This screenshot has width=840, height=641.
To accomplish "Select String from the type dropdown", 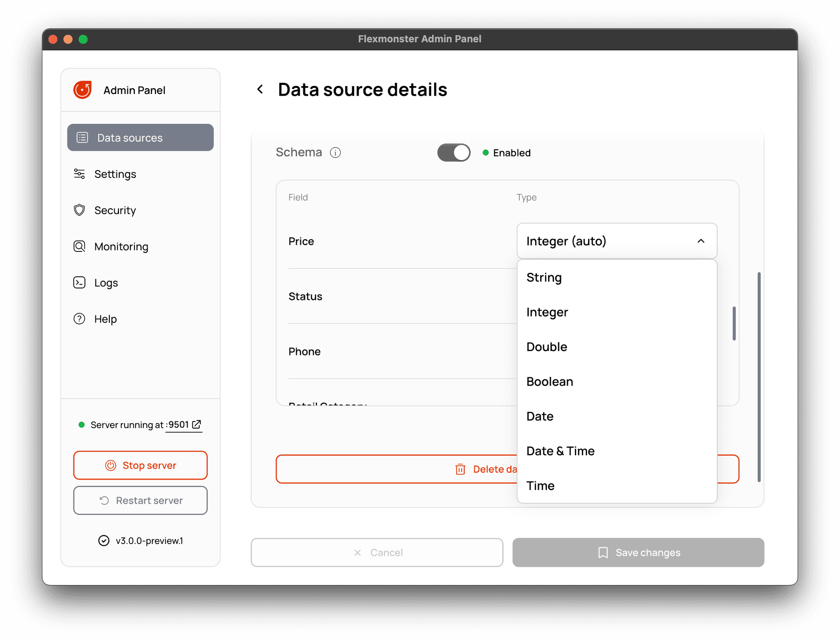I will tap(544, 277).
